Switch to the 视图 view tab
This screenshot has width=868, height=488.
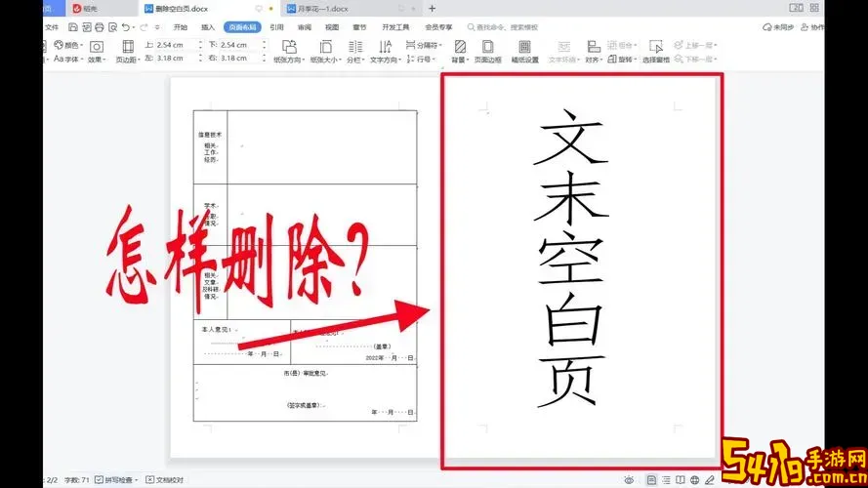(332, 27)
